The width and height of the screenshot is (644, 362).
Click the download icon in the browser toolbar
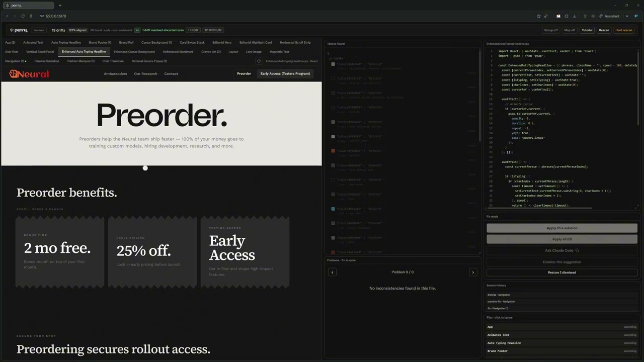click(575, 16)
